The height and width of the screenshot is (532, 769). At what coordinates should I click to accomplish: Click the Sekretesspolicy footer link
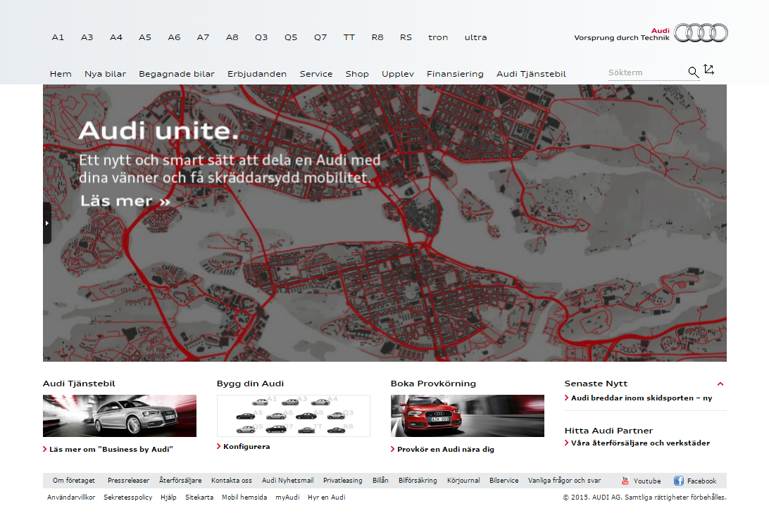128,498
